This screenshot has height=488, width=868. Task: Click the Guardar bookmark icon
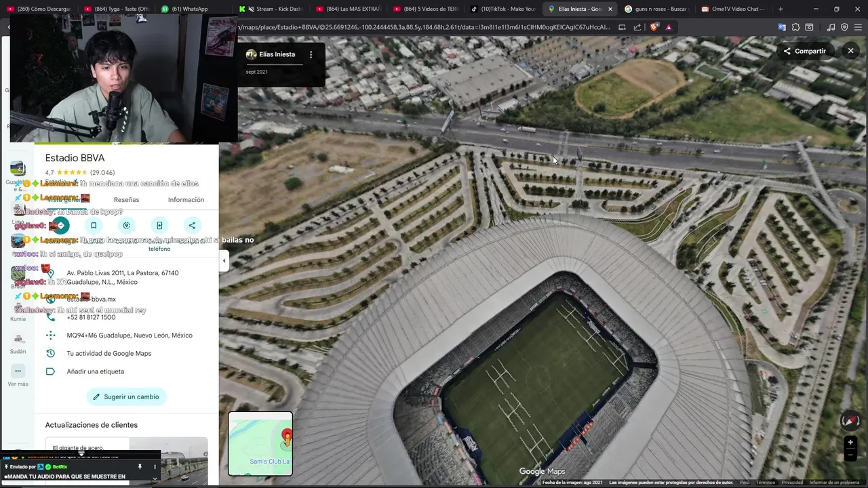click(94, 226)
